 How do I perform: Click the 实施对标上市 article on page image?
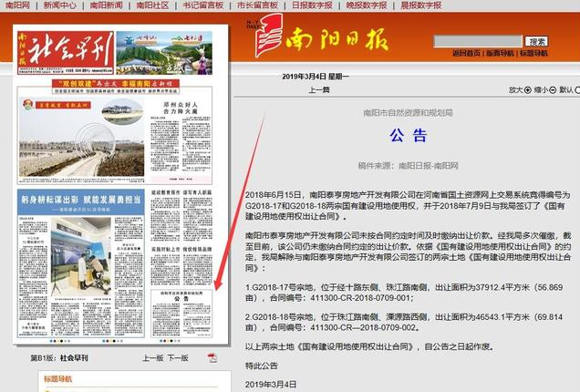pos(181,265)
